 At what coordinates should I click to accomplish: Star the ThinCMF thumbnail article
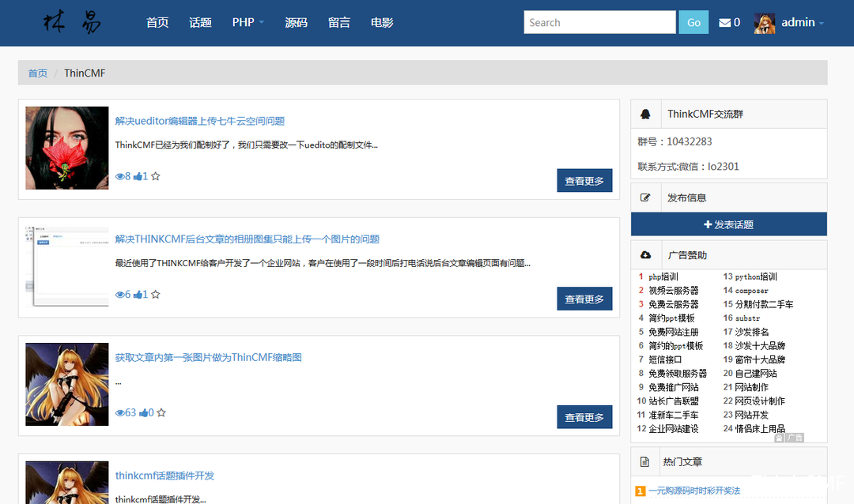[x=161, y=412]
